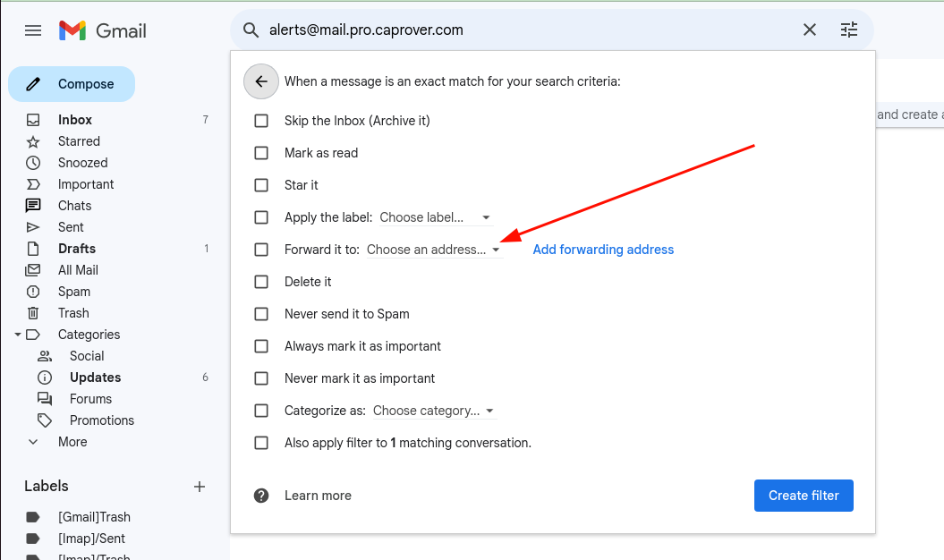Open the Snoozed folder
Viewport: 944px width, 560px height.
[x=82, y=162]
